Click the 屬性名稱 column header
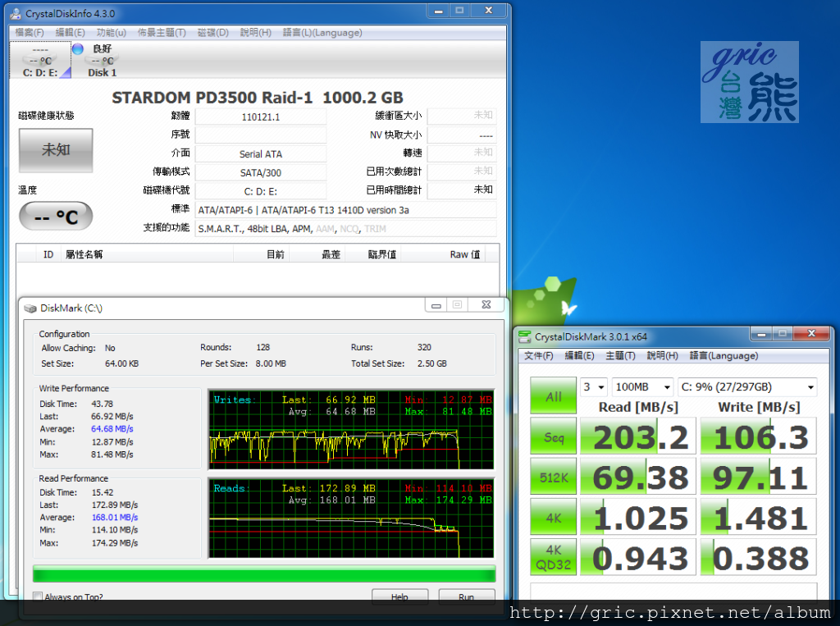Screen dimensions: 840x626 (x=147, y=254)
